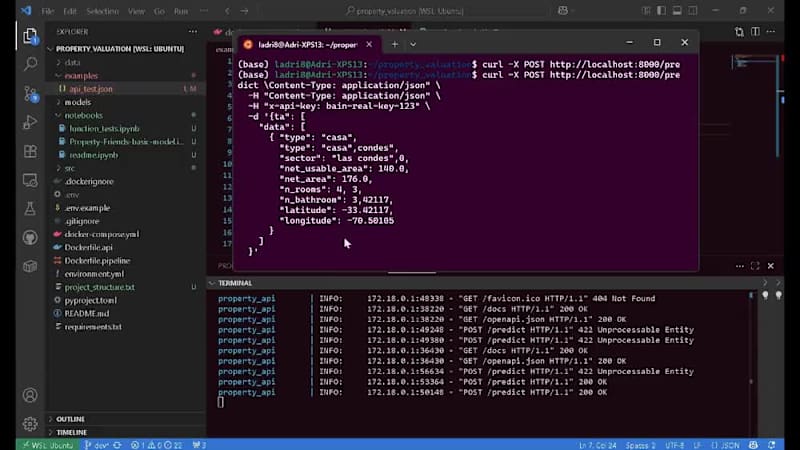This screenshot has width=800, height=450.
Task: Open the Go menu
Action: pos(159,11)
